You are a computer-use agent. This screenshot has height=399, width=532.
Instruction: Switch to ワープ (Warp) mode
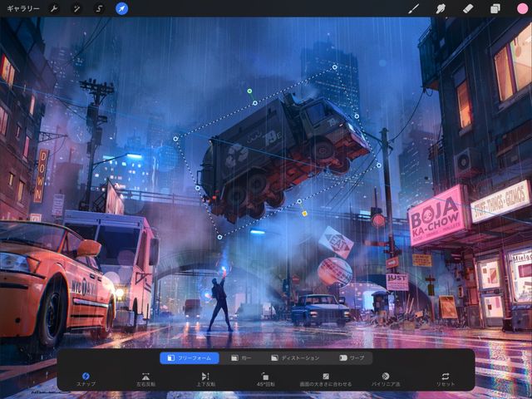click(352, 358)
